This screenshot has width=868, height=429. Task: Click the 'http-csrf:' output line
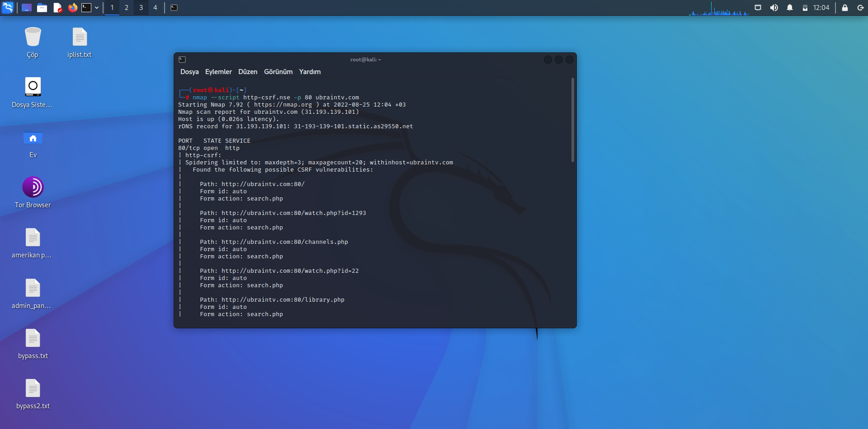[203, 155]
